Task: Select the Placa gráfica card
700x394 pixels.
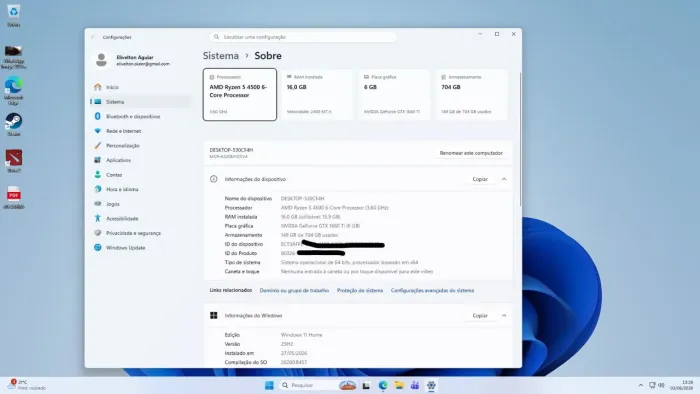Action: (394, 94)
